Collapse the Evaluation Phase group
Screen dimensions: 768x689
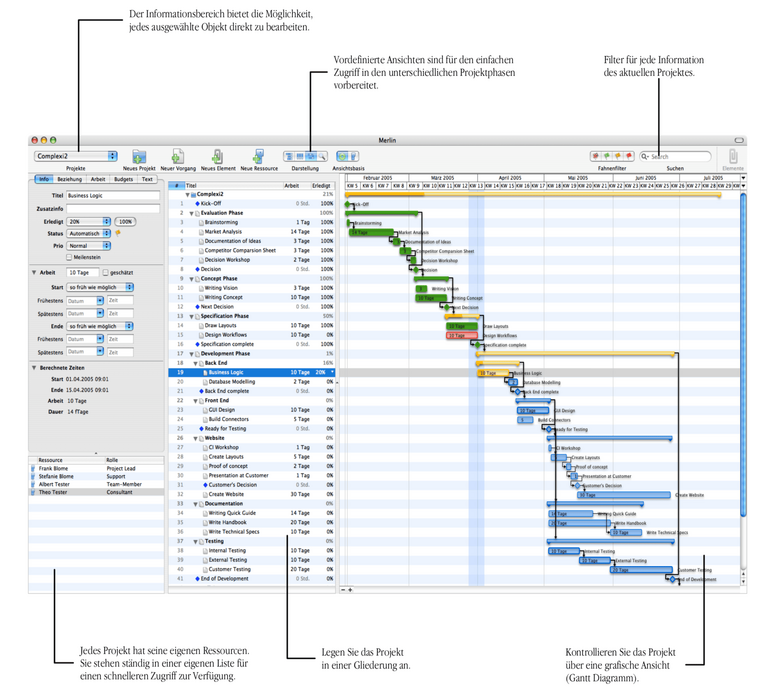coord(192,213)
